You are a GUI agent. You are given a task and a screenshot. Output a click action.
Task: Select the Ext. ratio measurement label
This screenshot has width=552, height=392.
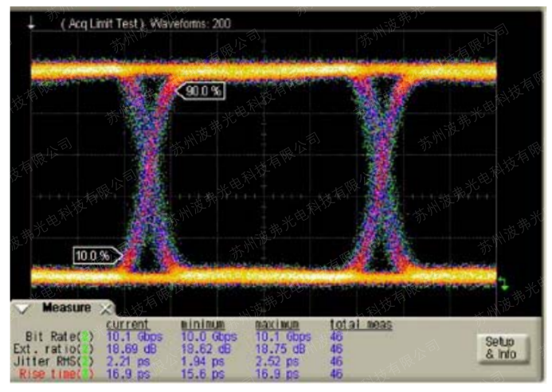coord(47,348)
